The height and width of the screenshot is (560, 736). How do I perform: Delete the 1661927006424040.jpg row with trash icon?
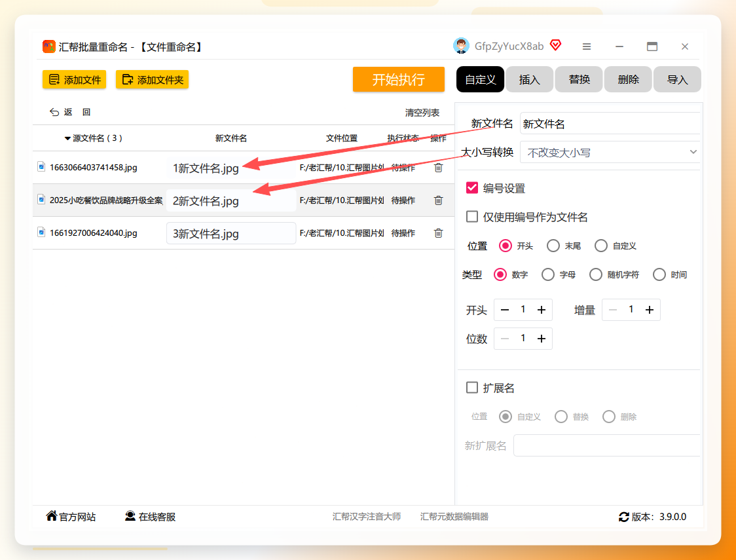(438, 233)
